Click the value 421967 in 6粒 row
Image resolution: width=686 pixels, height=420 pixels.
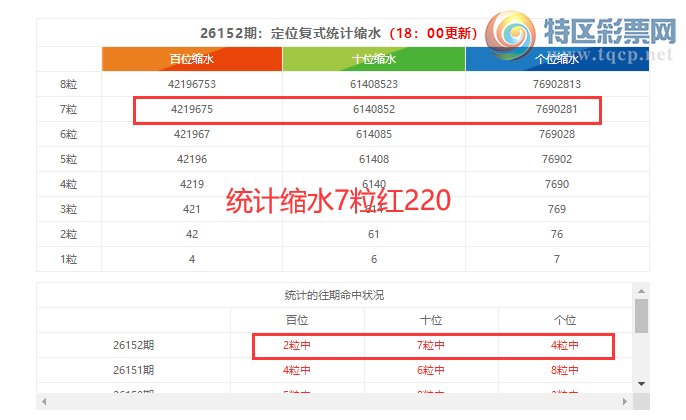click(192, 134)
